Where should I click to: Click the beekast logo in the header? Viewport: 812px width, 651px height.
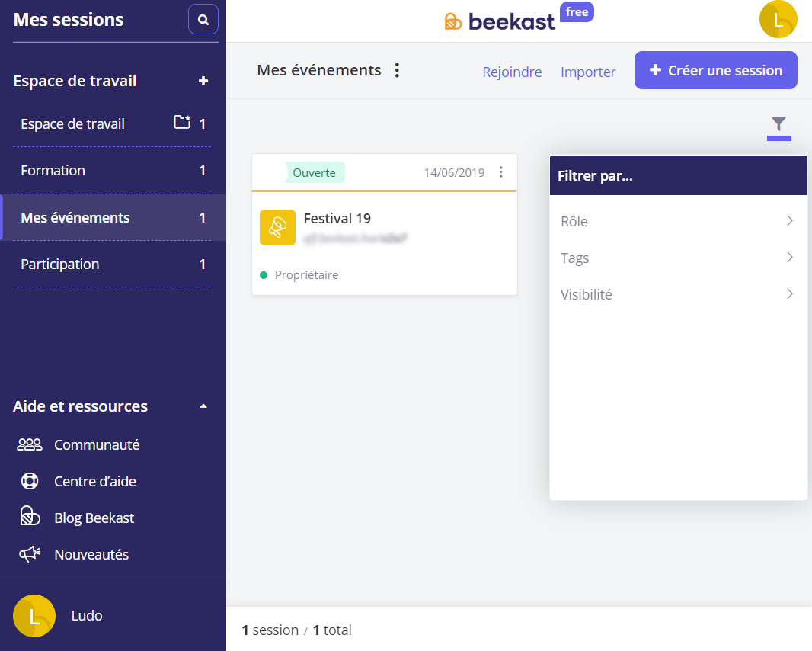[x=500, y=21]
